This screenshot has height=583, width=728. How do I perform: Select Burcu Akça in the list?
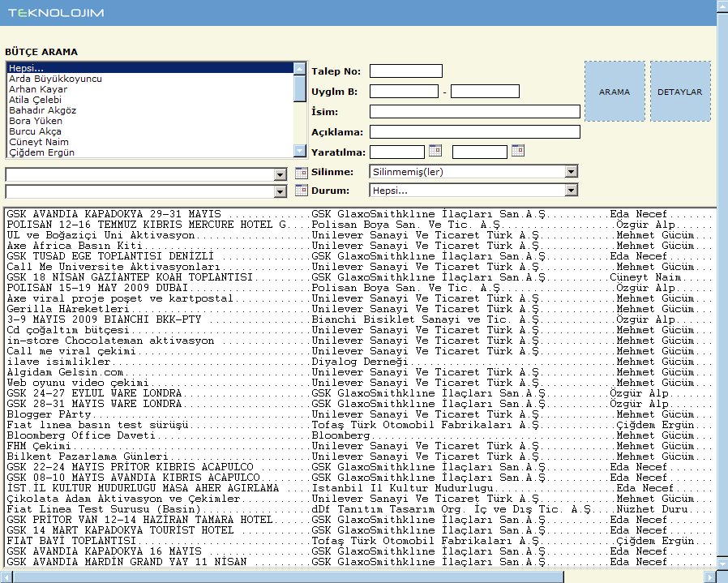click(x=151, y=131)
